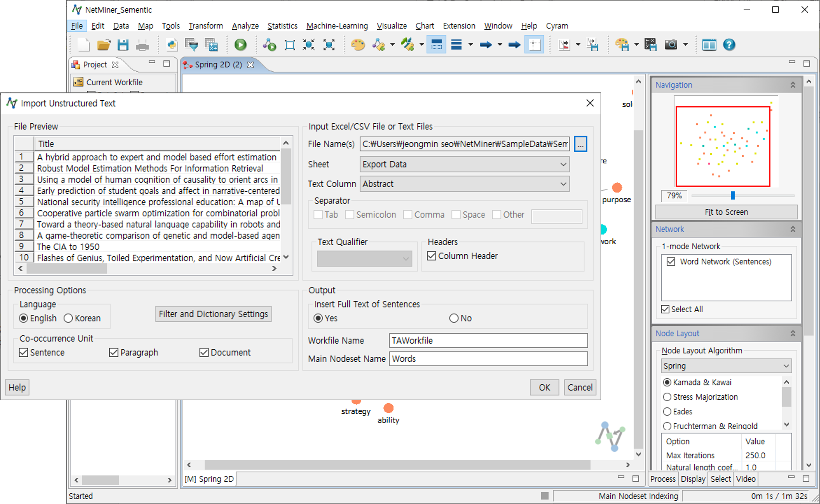
Task: Cancel the Import Unstructured Text dialog
Action: [x=580, y=387]
